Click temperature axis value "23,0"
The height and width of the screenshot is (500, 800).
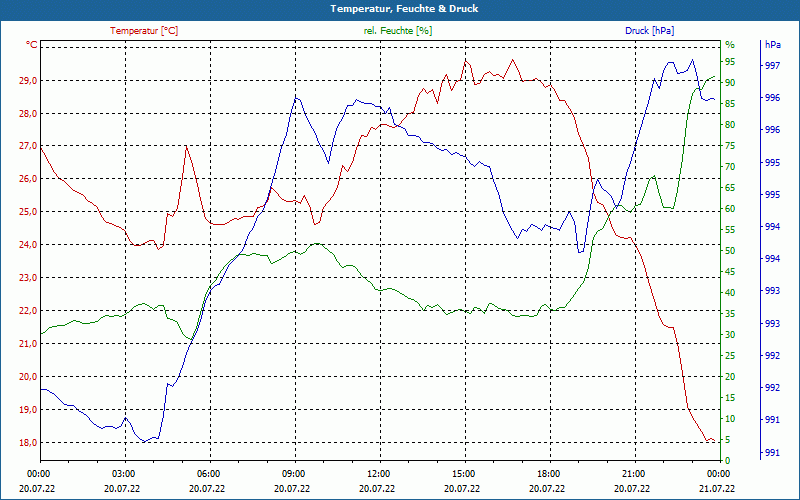(x=29, y=278)
